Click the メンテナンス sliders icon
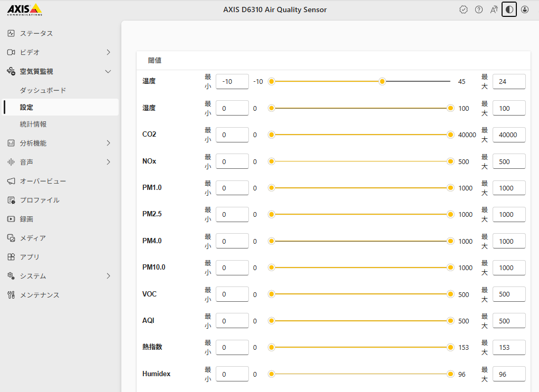 point(11,295)
